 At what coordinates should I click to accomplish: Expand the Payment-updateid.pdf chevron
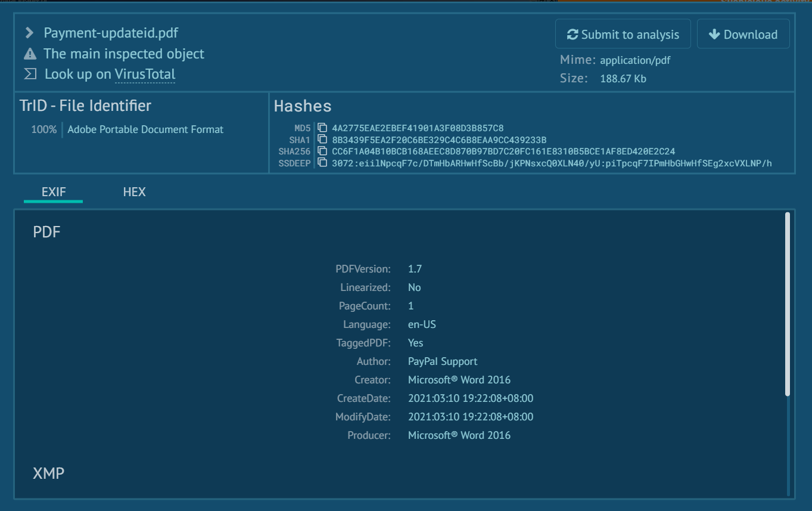[x=29, y=33]
